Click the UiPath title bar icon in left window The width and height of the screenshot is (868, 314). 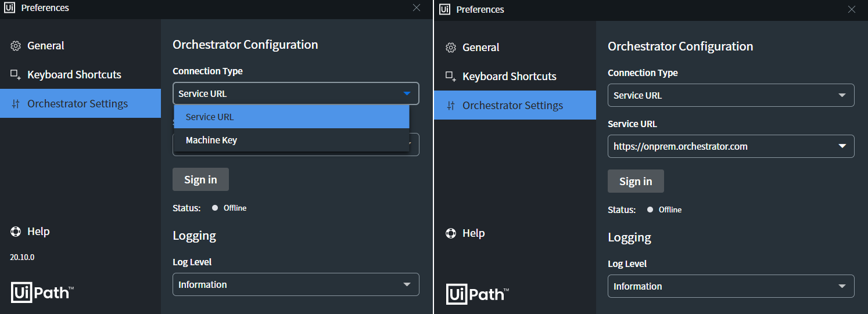coord(10,8)
